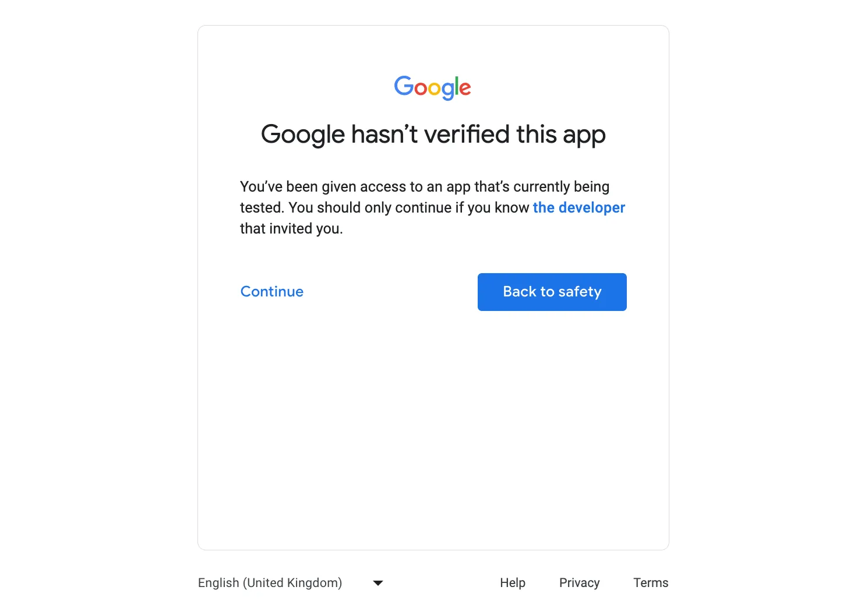Click the 'Google hasn't verified this app' heading
This screenshot has width=868, height=608.
pyautogui.click(x=433, y=135)
